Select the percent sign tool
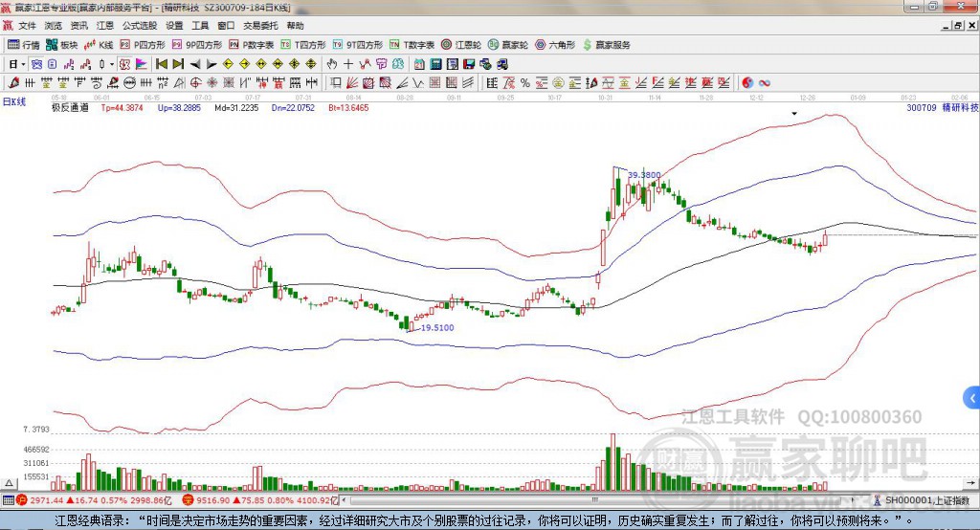Image resolution: width=980 pixels, height=530 pixels. (x=525, y=83)
